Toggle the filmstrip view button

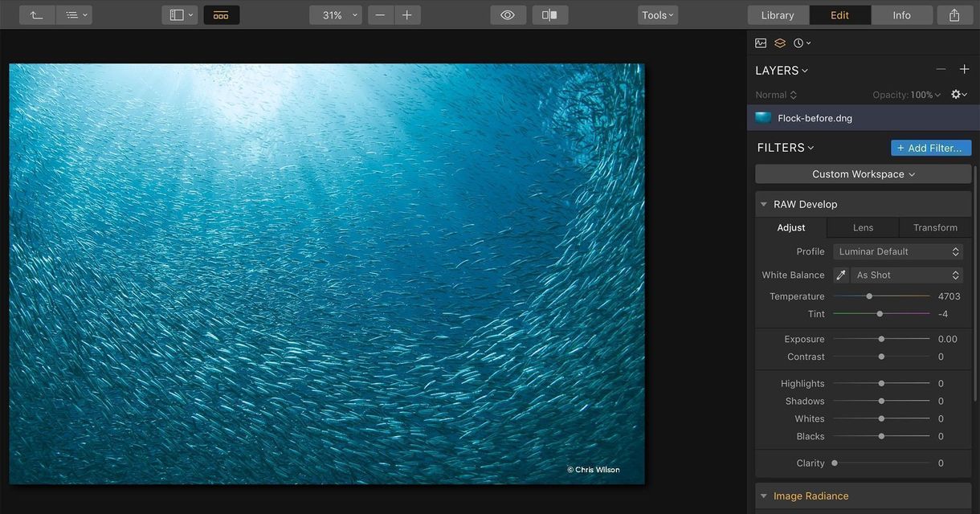(221, 14)
